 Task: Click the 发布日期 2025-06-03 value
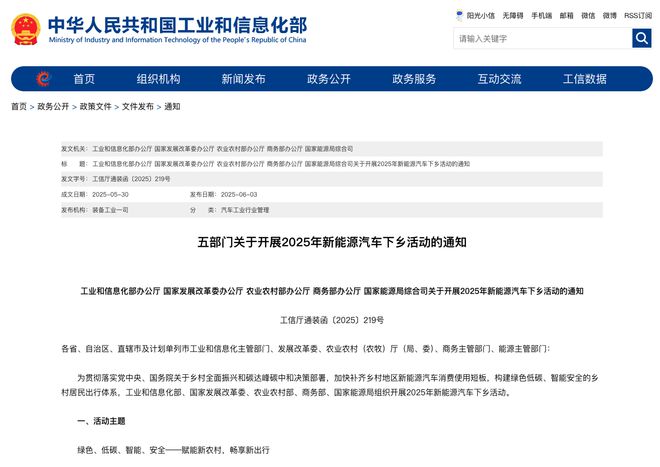(239, 195)
